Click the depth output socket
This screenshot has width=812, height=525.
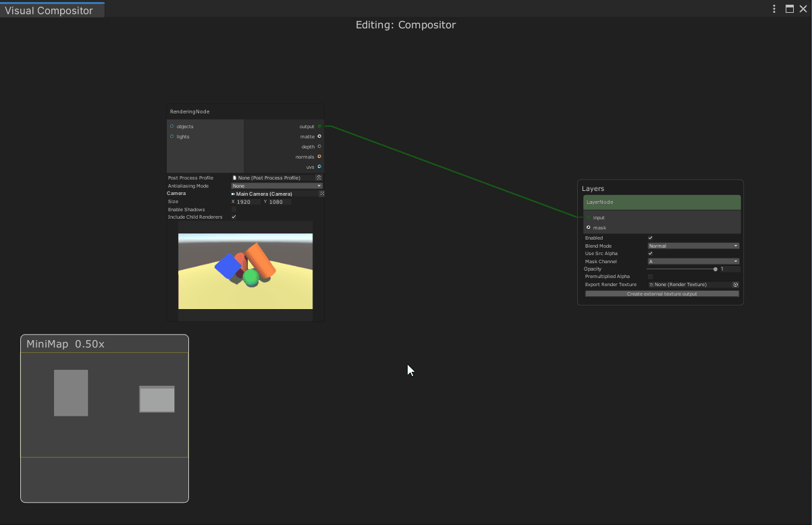click(x=319, y=146)
